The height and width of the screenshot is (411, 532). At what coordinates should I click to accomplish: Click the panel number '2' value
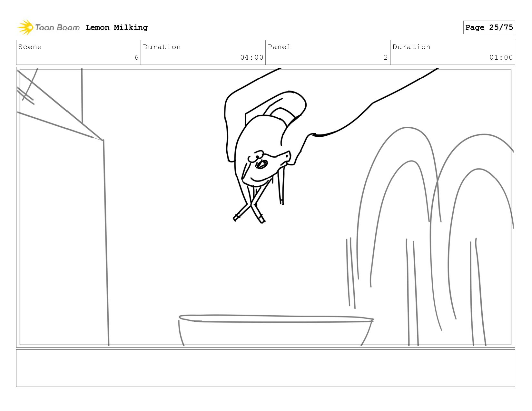pyautogui.click(x=386, y=57)
